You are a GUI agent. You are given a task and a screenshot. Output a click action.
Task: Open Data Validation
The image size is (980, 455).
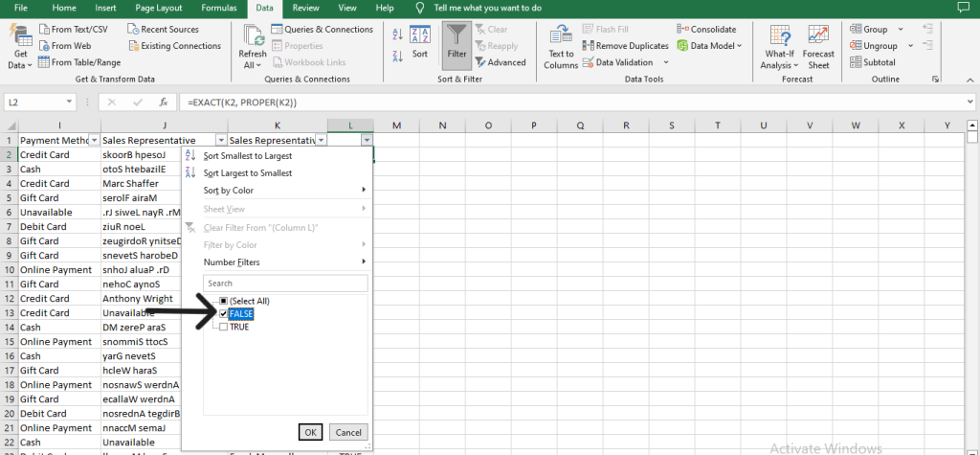coord(617,62)
